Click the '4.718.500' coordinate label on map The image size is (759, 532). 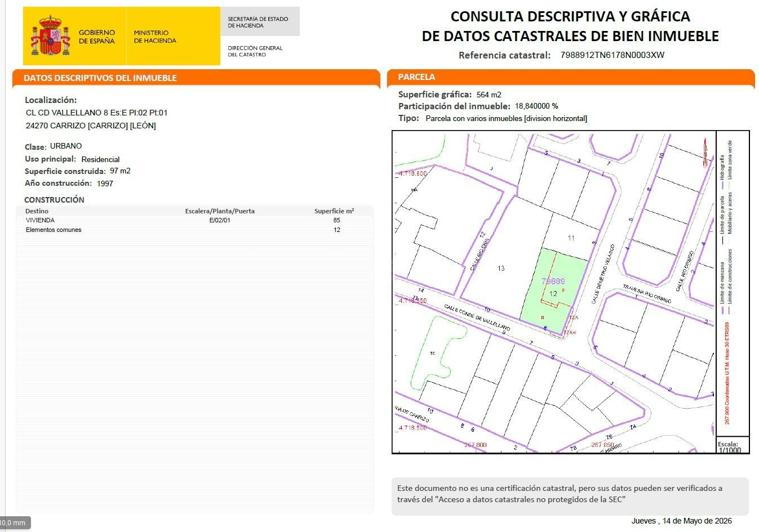click(412, 428)
